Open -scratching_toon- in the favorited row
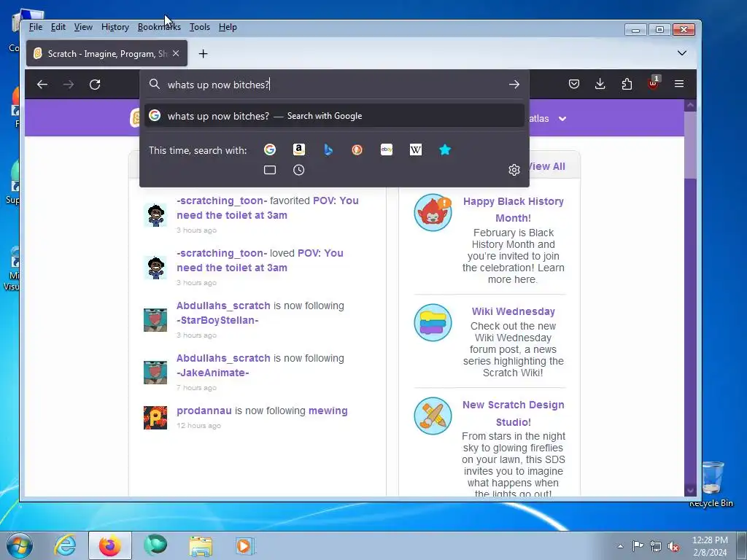 [x=222, y=201]
